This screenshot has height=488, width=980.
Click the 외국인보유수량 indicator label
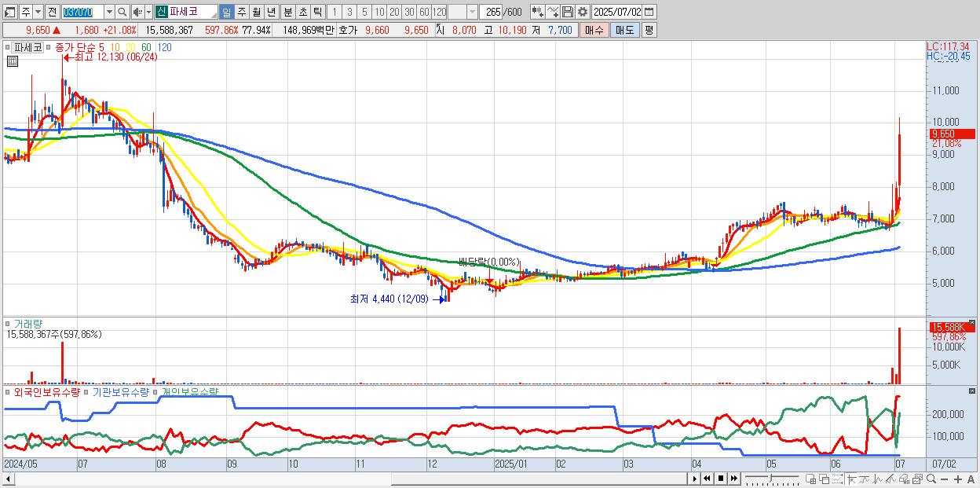click(x=46, y=391)
